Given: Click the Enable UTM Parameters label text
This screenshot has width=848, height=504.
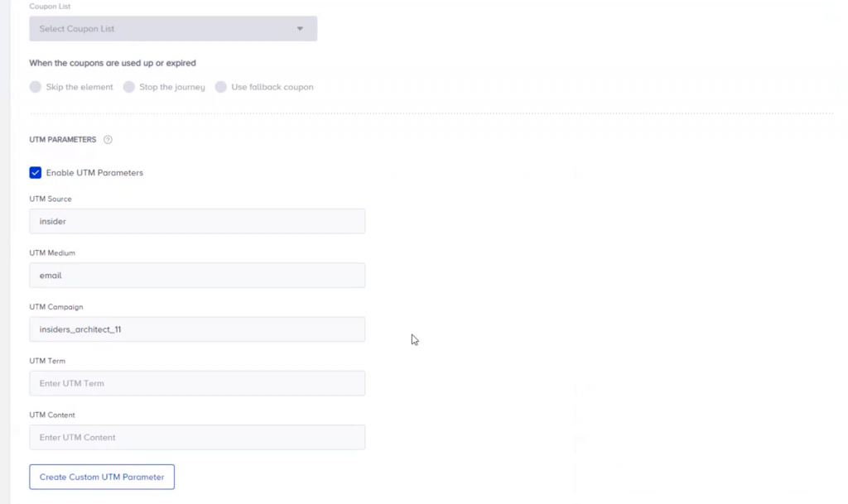Looking at the screenshot, I should pos(95,172).
